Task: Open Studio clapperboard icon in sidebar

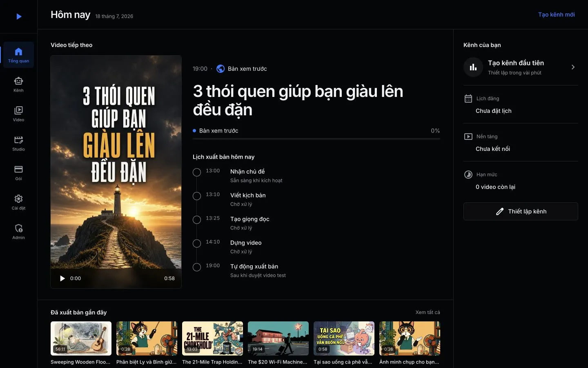Action: (x=18, y=140)
